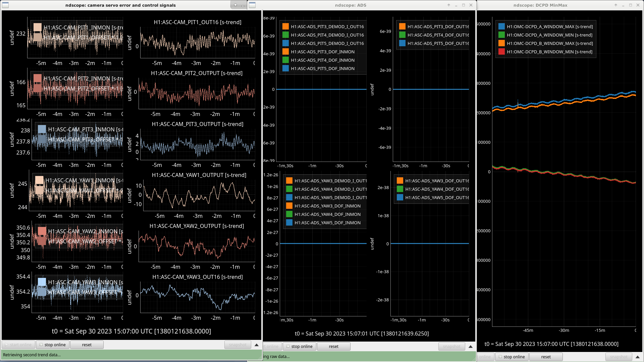Click the green swatch for OMC-DCPD_A_WINDOW_MIN

coord(501,35)
